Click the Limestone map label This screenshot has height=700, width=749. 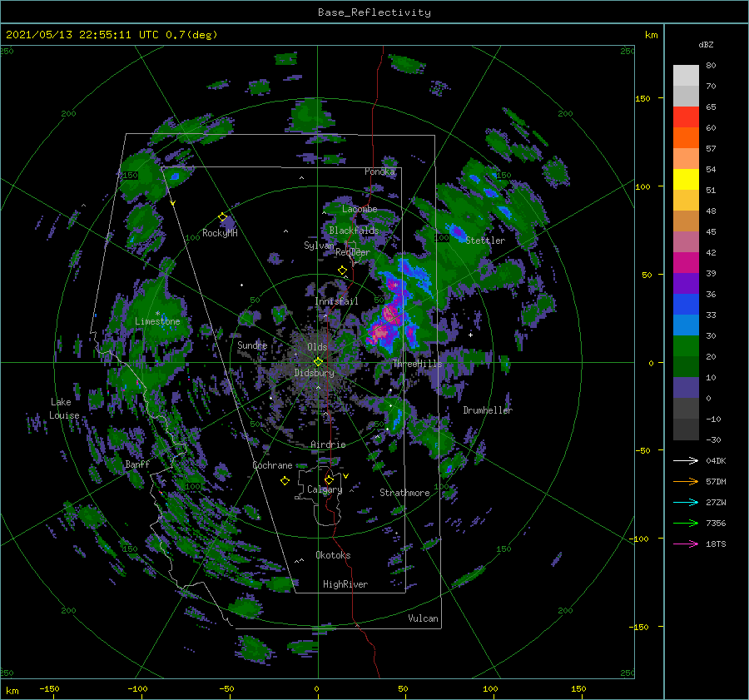(157, 321)
